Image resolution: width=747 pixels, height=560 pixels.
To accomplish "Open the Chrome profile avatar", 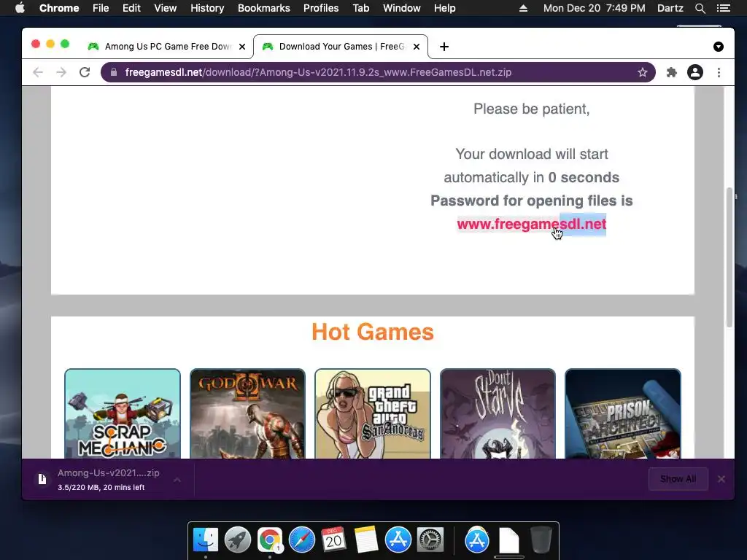I will [695, 72].
